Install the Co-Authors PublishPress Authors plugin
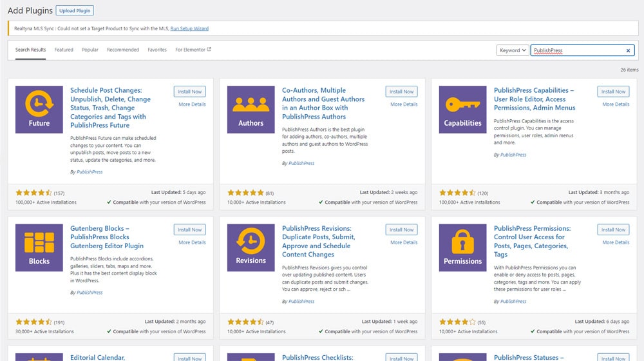The height and width of the screenshot is (361, 644). click(402, 92)
